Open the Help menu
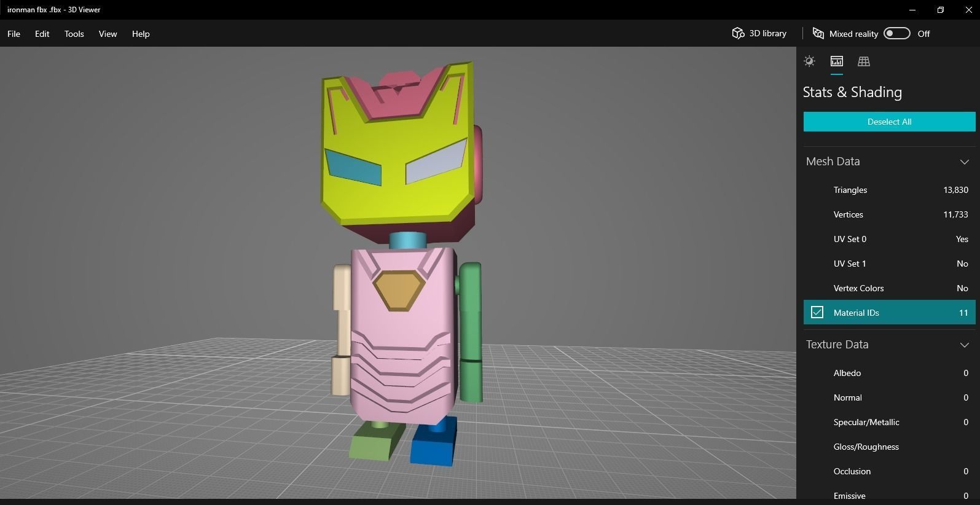 click(141, 34)
